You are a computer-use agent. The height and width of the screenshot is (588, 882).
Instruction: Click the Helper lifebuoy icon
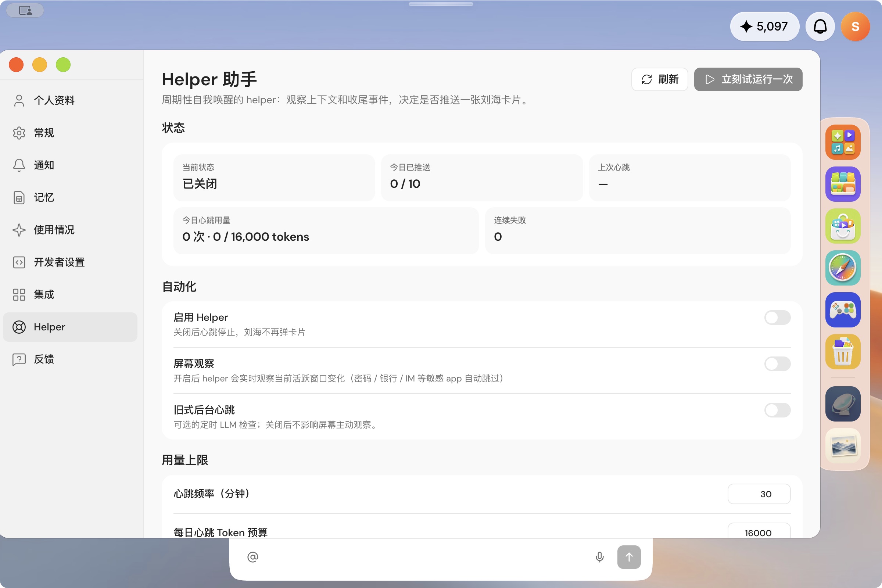tap(19, 327)
